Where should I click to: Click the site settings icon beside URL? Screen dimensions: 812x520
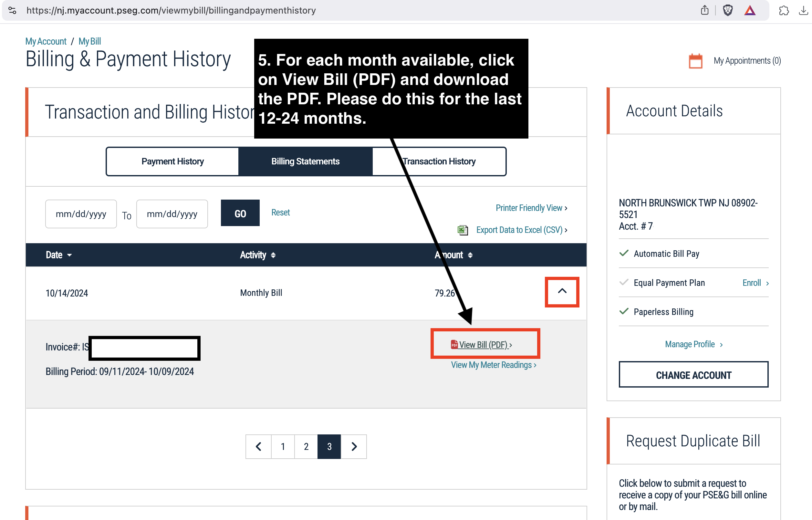pos(12,10)
